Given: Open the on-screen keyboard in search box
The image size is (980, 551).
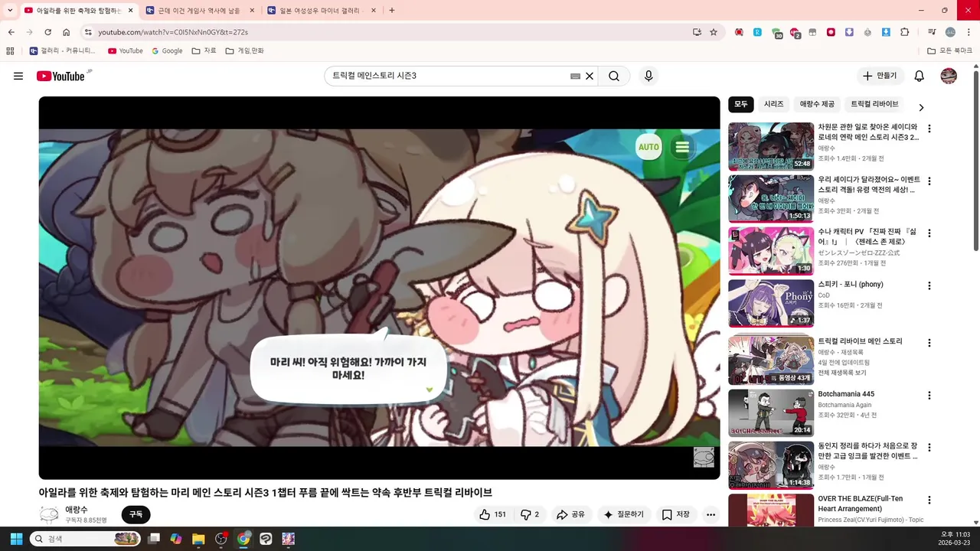Looking at the screenshot, I should coord(576,76).
